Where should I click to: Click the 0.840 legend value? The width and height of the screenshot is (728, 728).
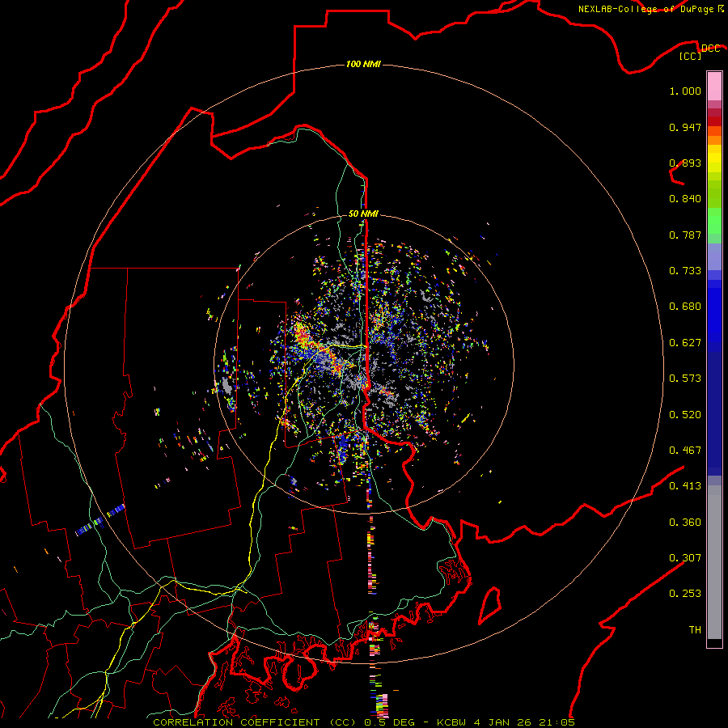tap(685, 199)
